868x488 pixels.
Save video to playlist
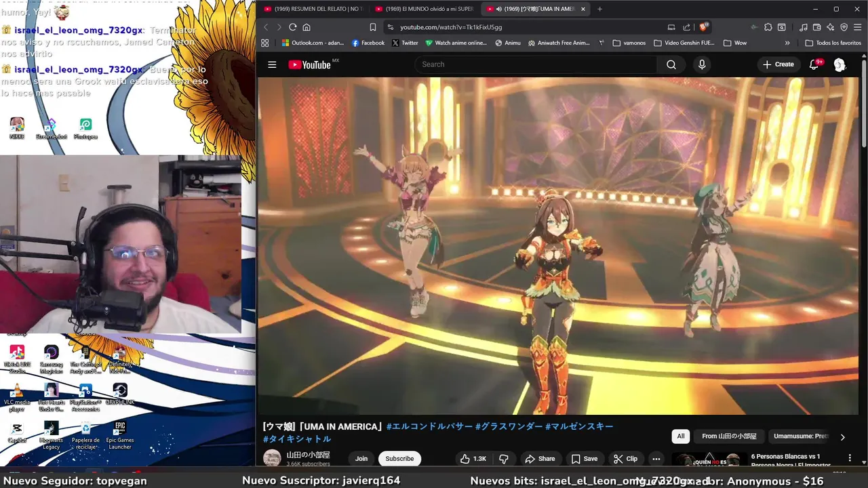[585, 459]
